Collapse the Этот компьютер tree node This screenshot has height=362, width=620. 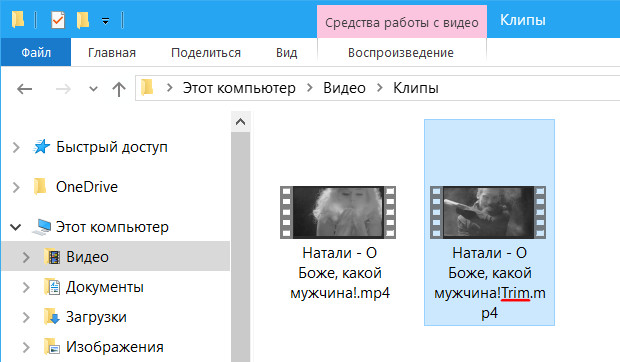click(16, 227)
